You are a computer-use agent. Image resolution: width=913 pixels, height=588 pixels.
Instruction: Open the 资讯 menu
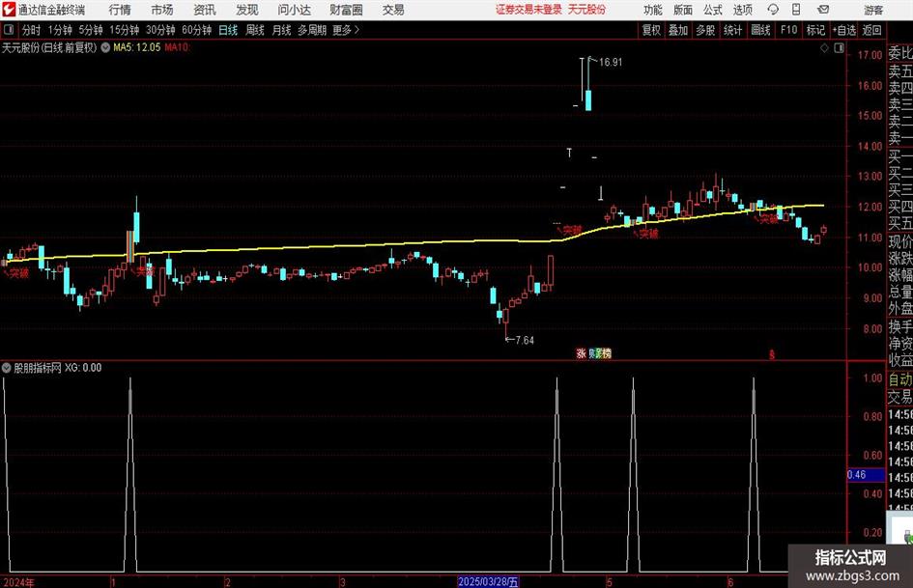(205, 10)
